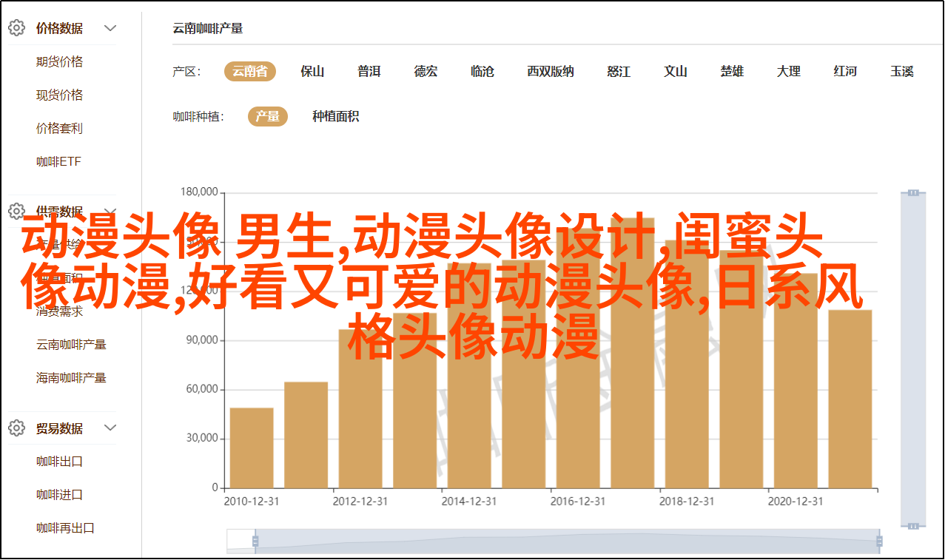Click the left handle of the horizontal range slider
The height and width of the screenshot is (560, 945).
pos(255,542)
